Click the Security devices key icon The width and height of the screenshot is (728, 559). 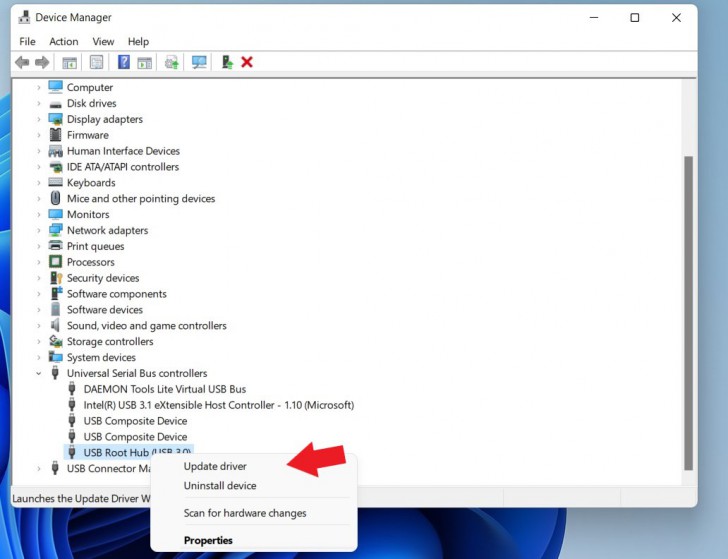point(56,278)
